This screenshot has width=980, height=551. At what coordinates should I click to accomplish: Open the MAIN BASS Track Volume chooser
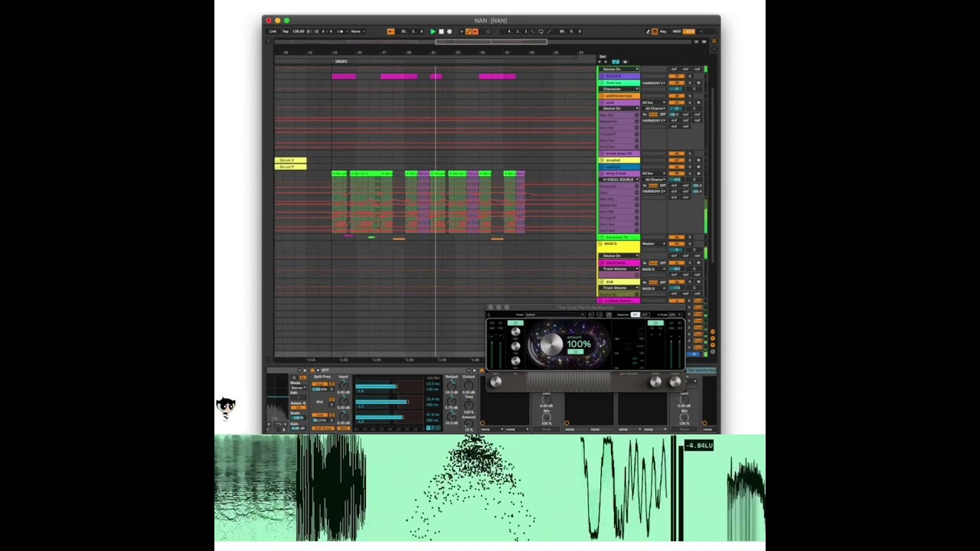click(x=619, y=269)
